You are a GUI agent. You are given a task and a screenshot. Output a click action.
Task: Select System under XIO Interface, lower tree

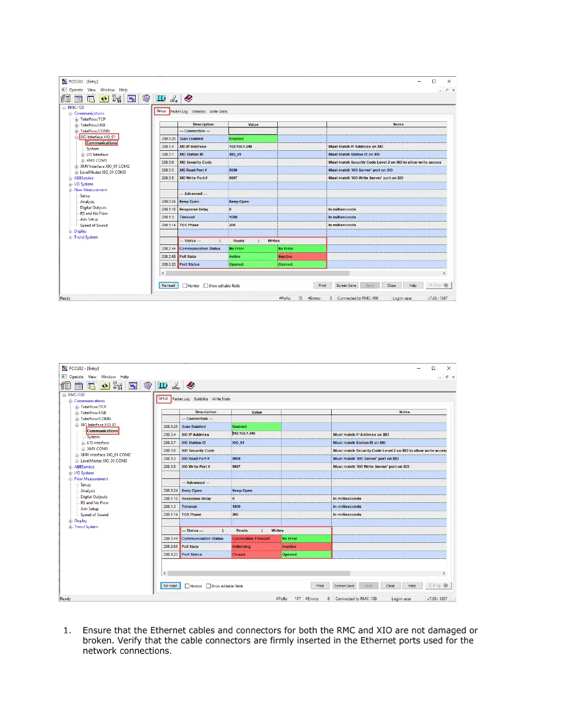point(93,437)
